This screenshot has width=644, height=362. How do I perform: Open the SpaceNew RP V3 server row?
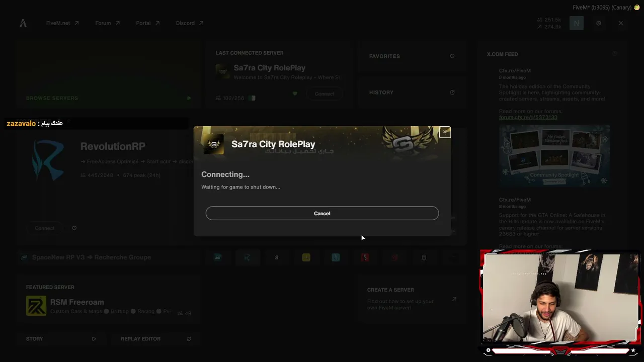[109, 257]
